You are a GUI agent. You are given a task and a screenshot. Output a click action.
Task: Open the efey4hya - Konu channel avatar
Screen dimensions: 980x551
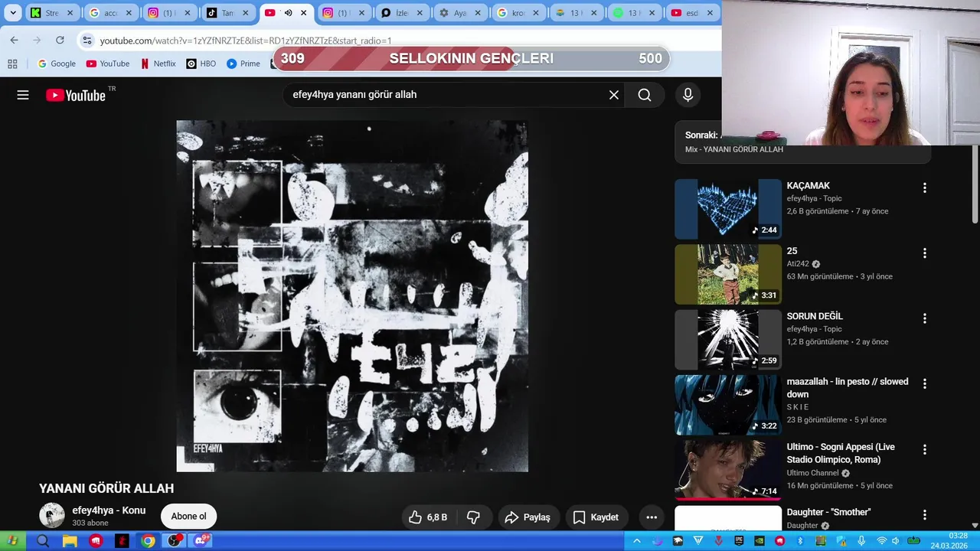tap(52, 515)
